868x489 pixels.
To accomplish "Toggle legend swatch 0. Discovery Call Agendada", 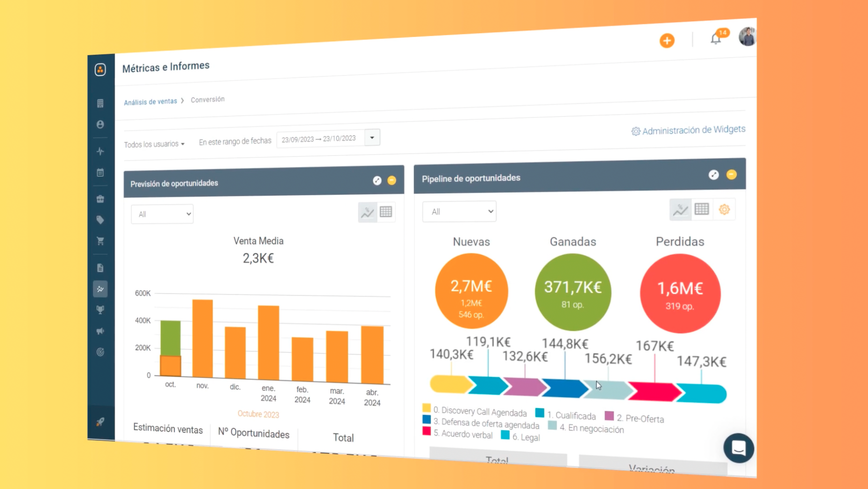I will 427,408.
